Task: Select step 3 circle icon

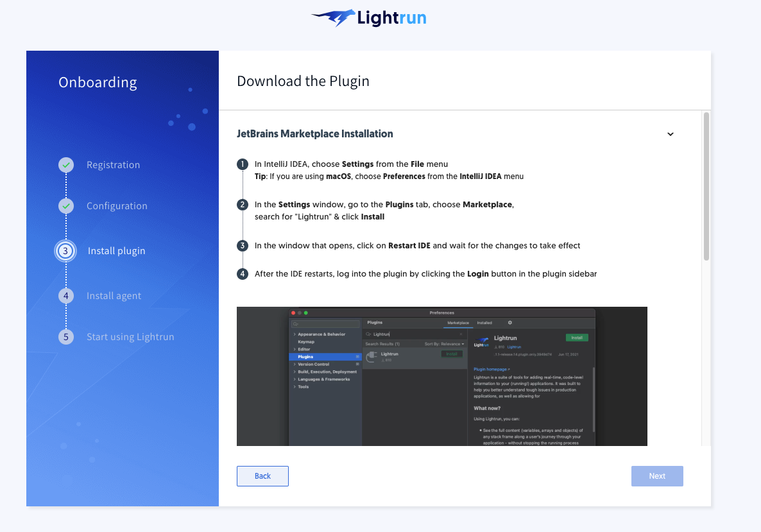Action: [x=65, y=251]
